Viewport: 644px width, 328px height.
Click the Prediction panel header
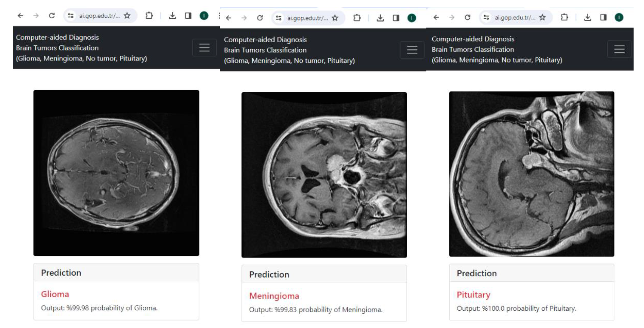[x=61, y=273]
